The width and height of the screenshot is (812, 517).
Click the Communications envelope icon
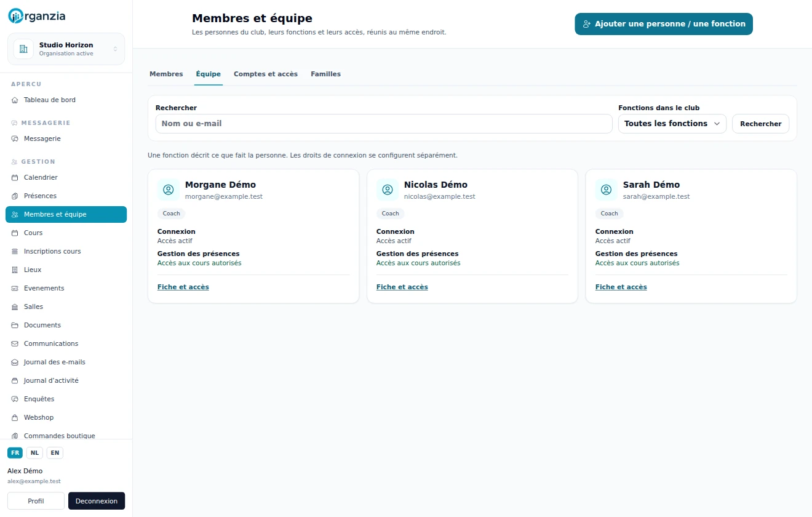click(x=15, y=343)
